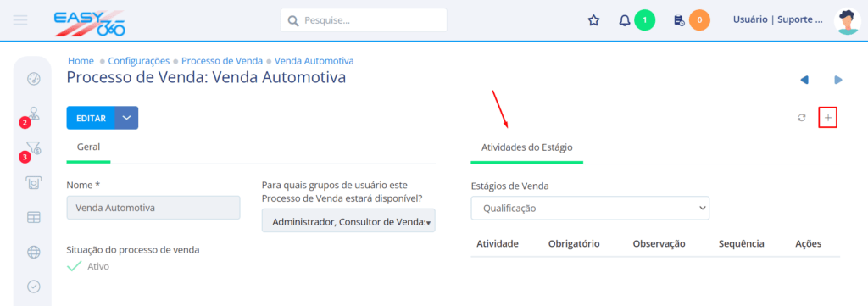This screenshot has height=306, width=868.
Task: Add a new stage activity with plus
Action: [x=827, y=118]
